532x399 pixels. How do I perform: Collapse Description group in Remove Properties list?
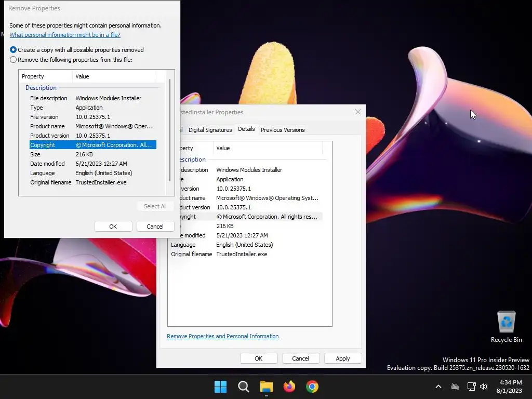point(41,87)
